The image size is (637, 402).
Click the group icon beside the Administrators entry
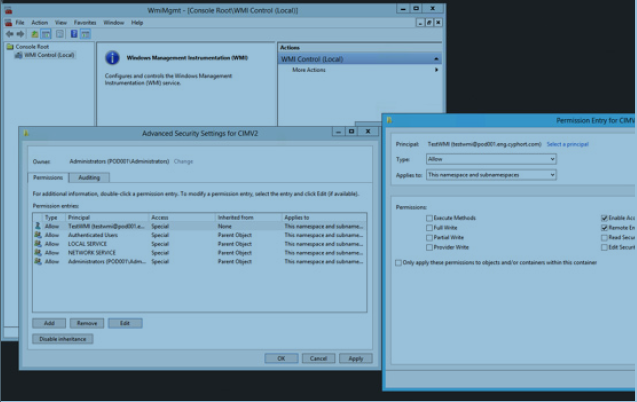click(x=38, y=262)
